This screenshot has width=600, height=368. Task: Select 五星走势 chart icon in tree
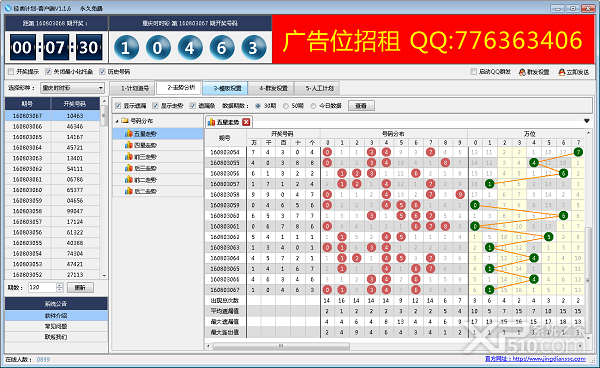click(x=129, y=134)
